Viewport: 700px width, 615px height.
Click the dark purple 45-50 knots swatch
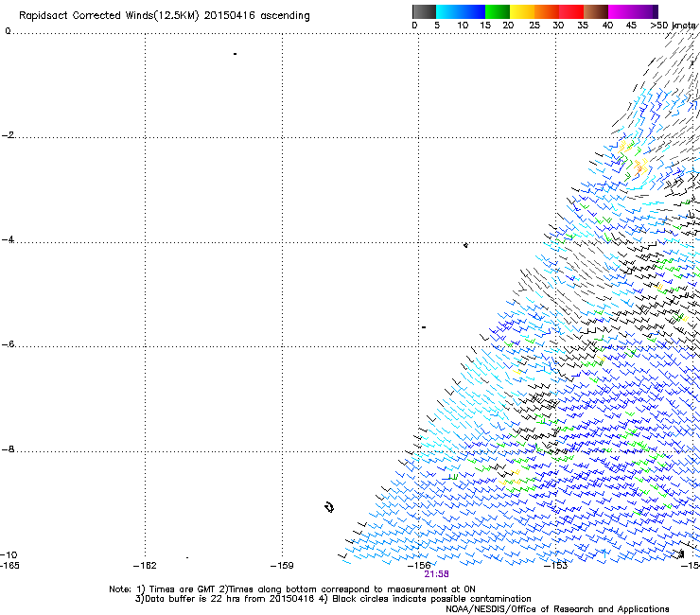pyautogui.click(x=645, y=11)
